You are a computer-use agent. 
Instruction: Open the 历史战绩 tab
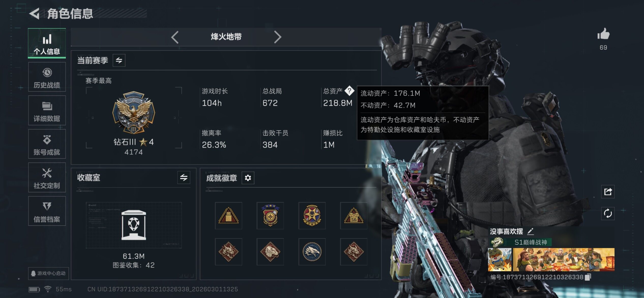coord(47,77)
